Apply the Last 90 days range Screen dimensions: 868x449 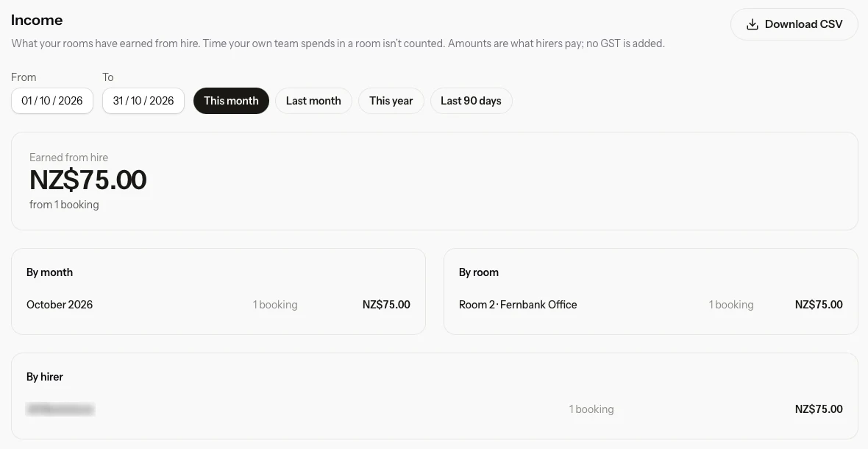[x=471, y=101]
